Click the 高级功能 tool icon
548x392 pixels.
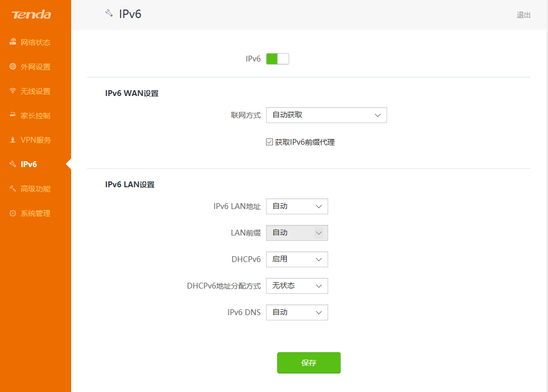pyautogui.click(x=13, y=188)
